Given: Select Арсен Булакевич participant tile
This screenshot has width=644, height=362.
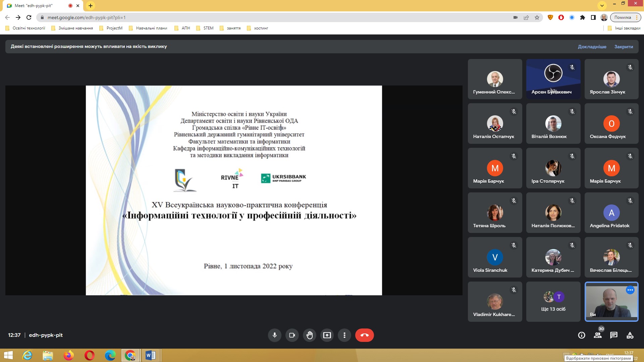Looking at the screenshot, I should tap(553, 79).
